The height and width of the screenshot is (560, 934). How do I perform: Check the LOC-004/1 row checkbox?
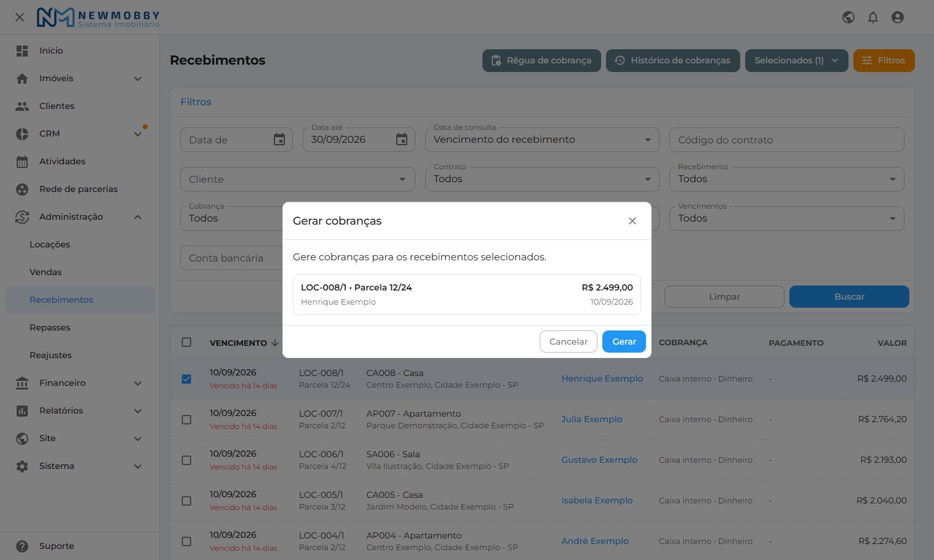tap(186, 542)
